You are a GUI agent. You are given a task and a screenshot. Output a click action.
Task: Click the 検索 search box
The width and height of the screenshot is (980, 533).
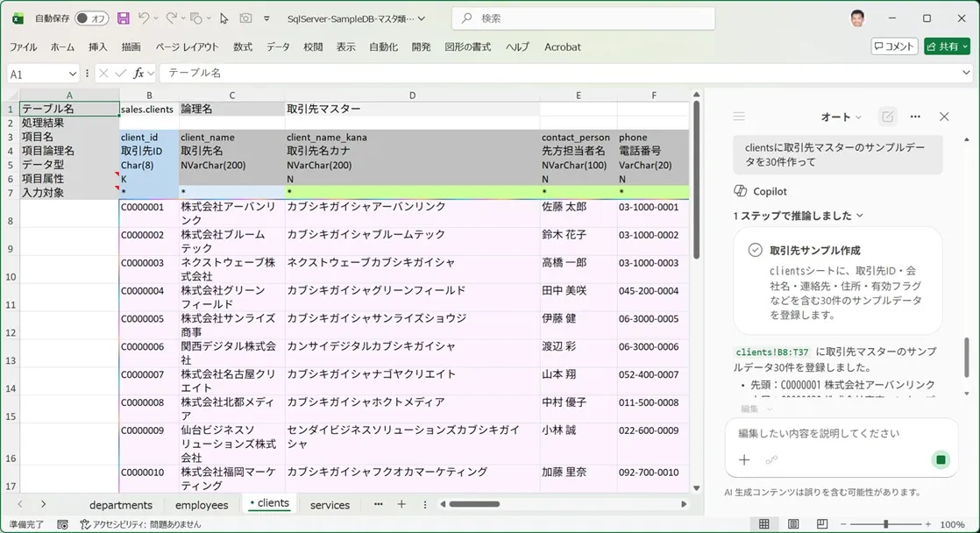583,18
